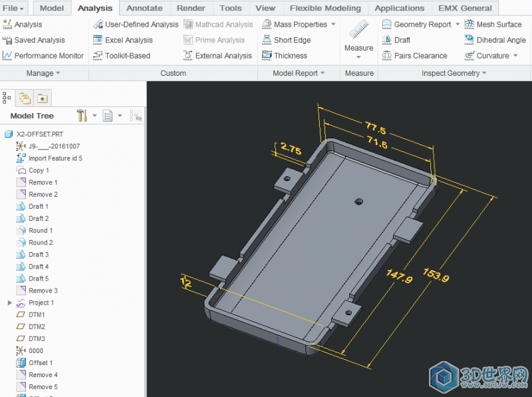Open the Thickness analysis
The width and height of the screenshot is (532, 397).
285,56
